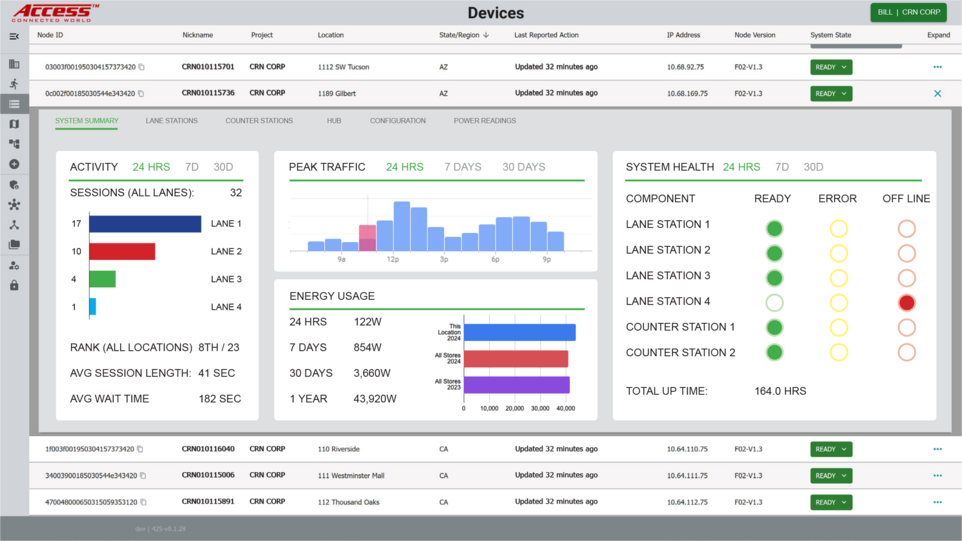
Task: Open the map icon in sidebar
Action: click(14, 124)
